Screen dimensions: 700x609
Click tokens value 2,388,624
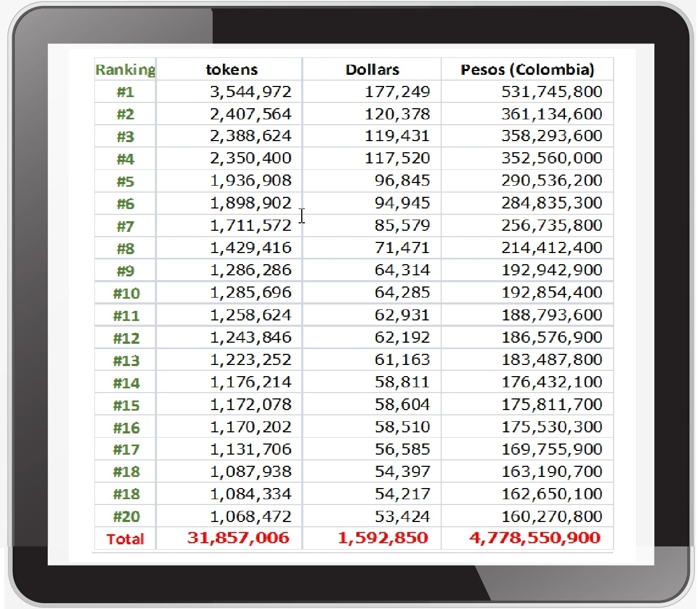pos(251,136)
